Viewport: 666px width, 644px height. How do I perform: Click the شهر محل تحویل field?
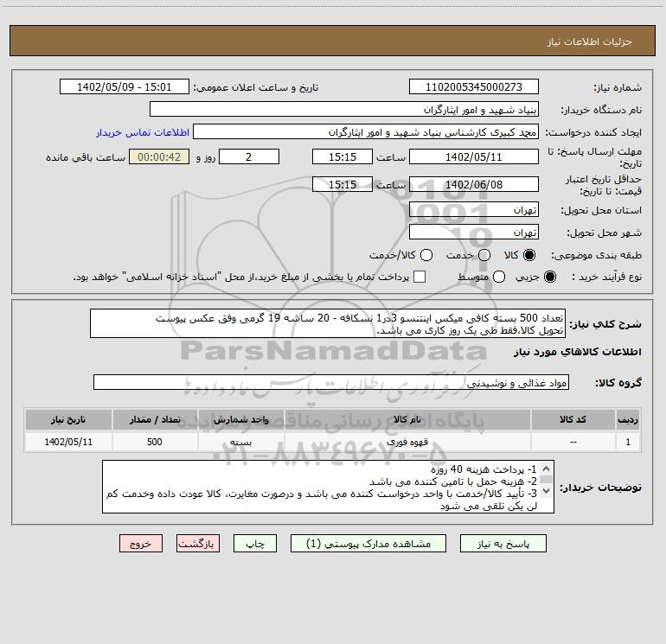click(x=473, y=233)
